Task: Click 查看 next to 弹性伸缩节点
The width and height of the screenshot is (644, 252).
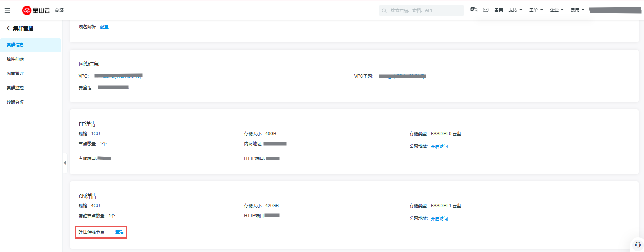Action: click(120, 232)
